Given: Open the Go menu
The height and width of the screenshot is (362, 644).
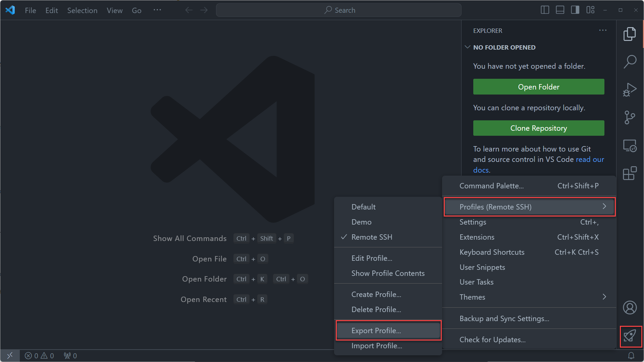Looking at the screenshot, I should pos(137,10).
